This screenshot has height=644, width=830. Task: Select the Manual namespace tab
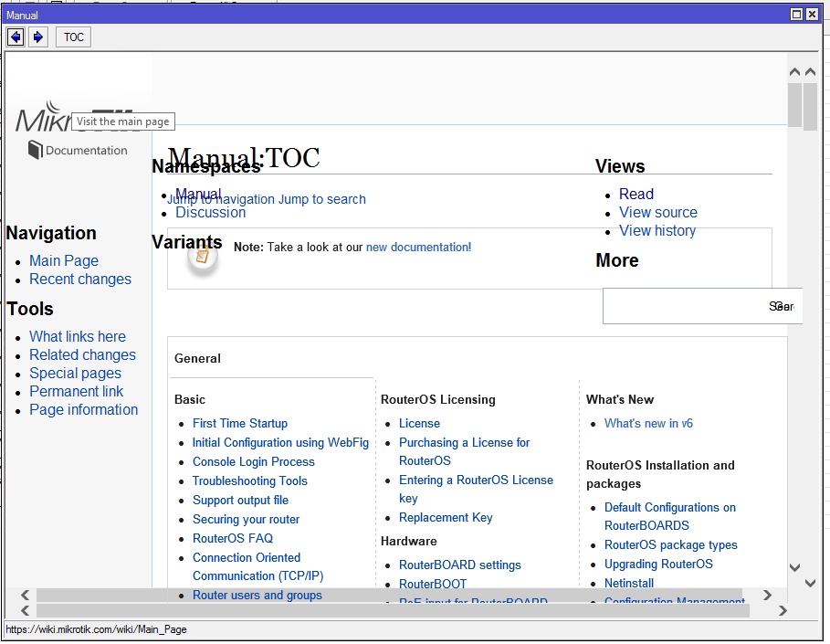[198, 193]
